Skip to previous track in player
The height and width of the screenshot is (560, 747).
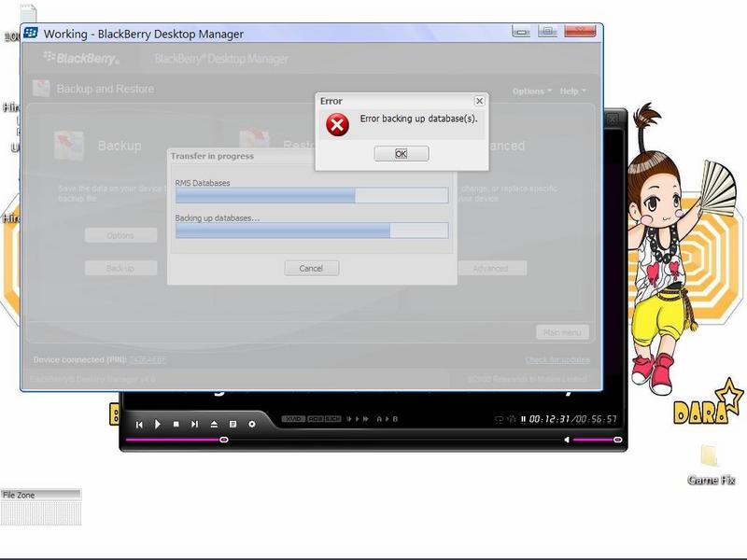coord(139,424)
